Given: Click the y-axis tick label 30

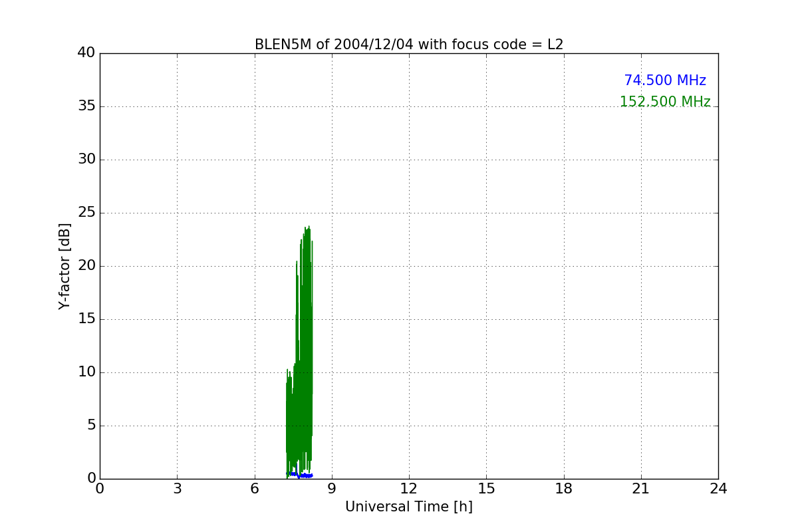Looking at the screenshot, I should [86, 159].
